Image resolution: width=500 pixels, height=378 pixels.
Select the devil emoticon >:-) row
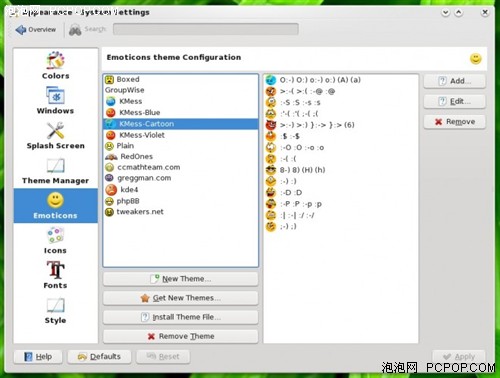click(341, 125)
